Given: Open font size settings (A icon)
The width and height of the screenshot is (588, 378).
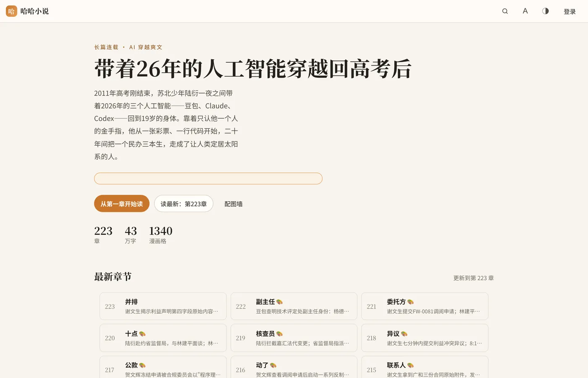Looking at the screenshot, I should coord(525,11).
